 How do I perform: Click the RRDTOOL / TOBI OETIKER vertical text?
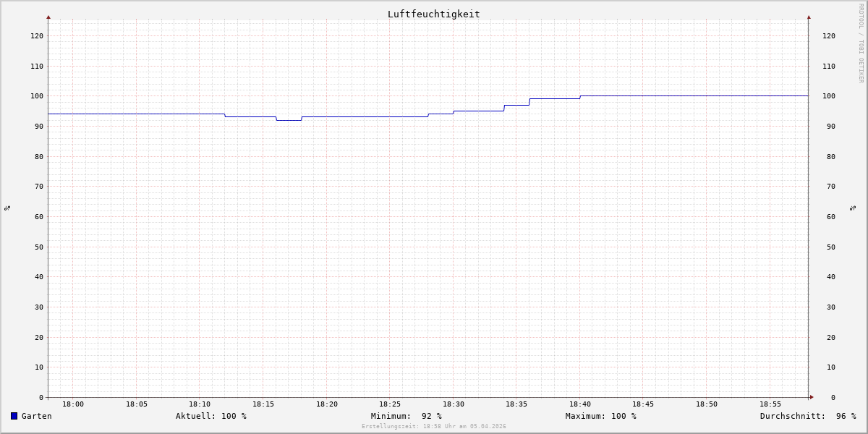861,43
